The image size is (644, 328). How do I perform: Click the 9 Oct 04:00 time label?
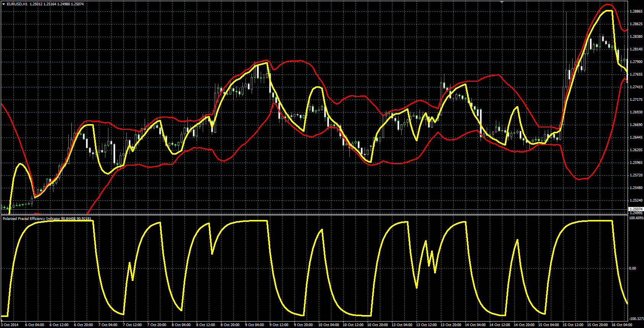(x=254, y=325)
